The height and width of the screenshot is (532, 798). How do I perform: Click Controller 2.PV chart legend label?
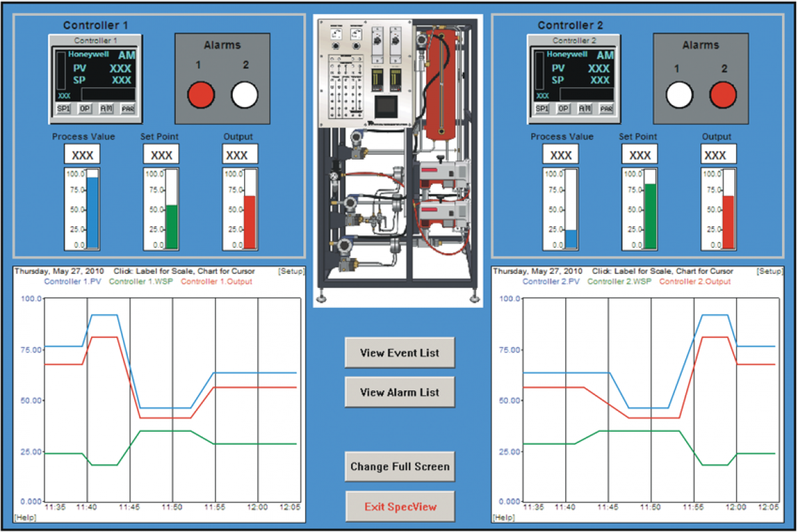tap(551, 282)
